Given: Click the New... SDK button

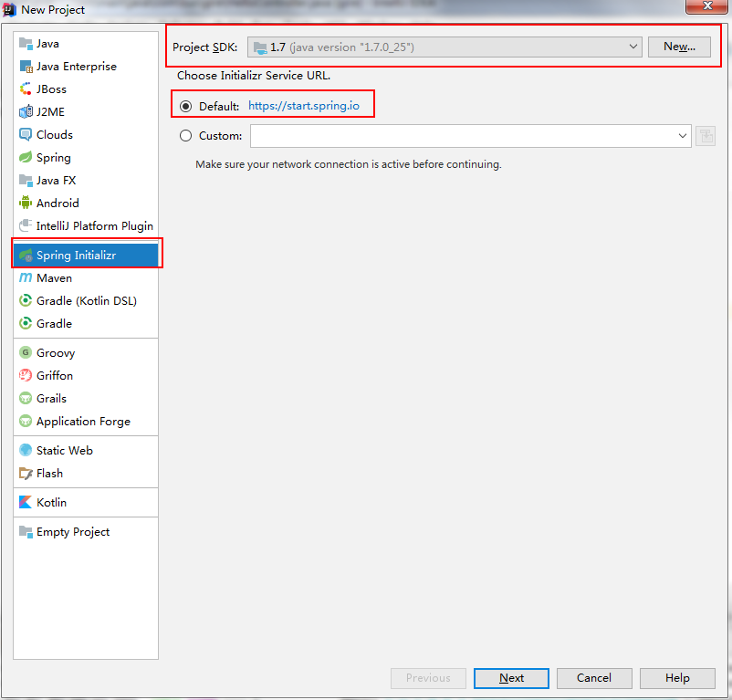Looking at the screenshot, I should click(x=679, y=47).
